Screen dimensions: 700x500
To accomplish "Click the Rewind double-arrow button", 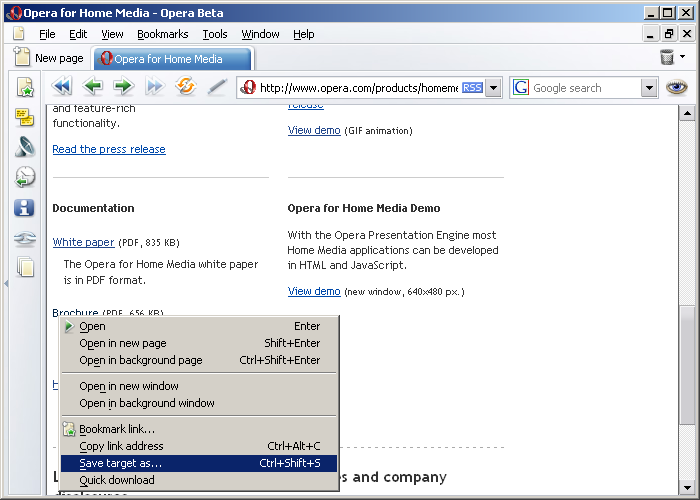I will pyautogui.click(x=61, y=87).
